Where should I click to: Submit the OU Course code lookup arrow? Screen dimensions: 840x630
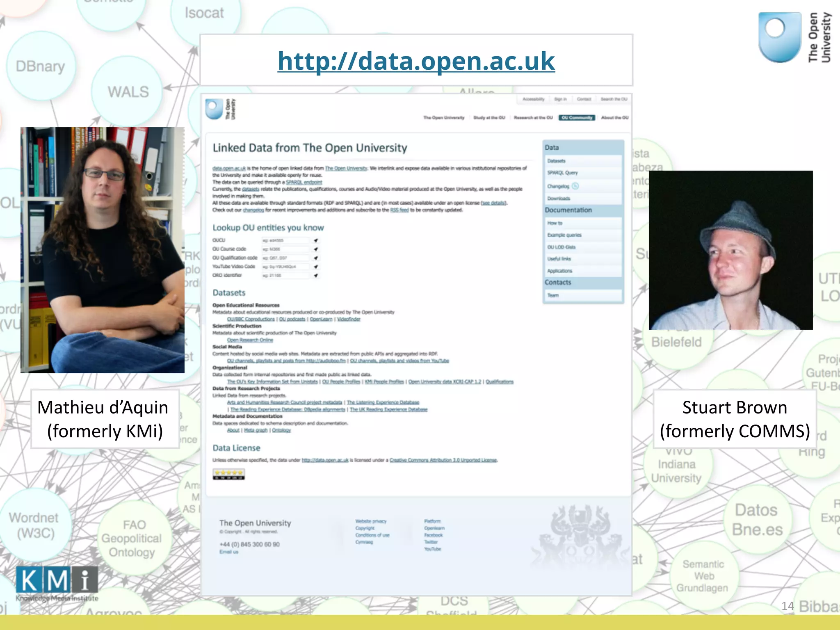tap(316, 249)
